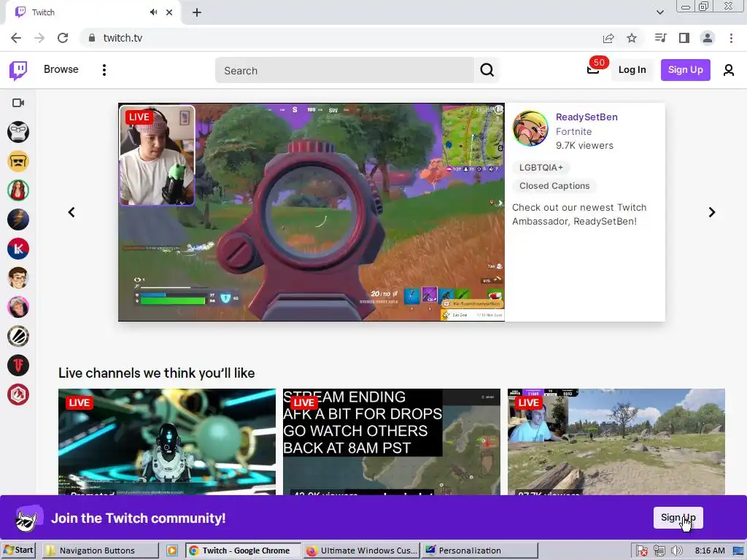Open Chrome three-dot menu
747x560 pixels.
tap(731, 38)
